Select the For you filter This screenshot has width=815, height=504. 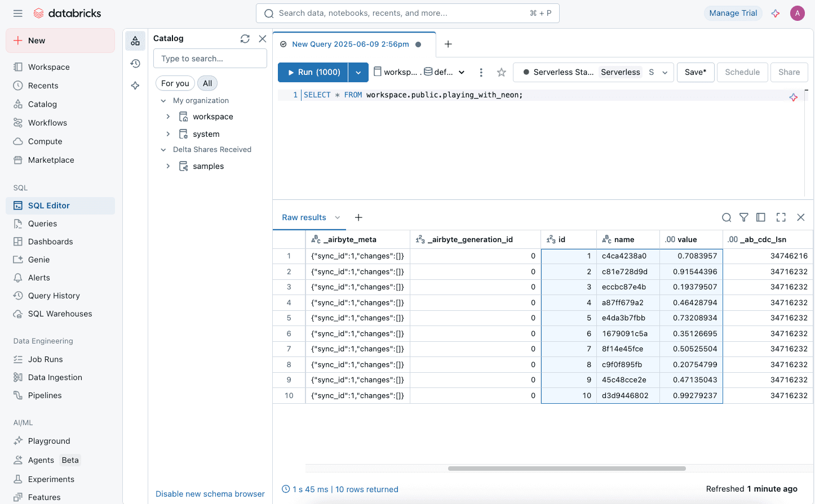175,83
